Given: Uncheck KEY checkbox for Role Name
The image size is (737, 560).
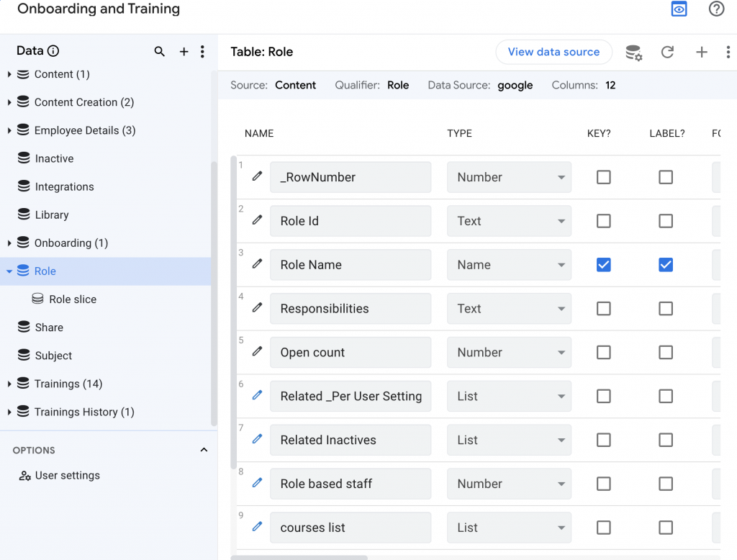Looking at the screenshot, I should click(603, 265).
